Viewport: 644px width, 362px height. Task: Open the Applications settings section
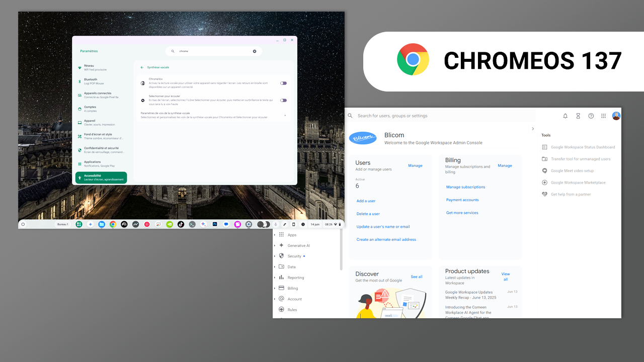pos(101,164)
